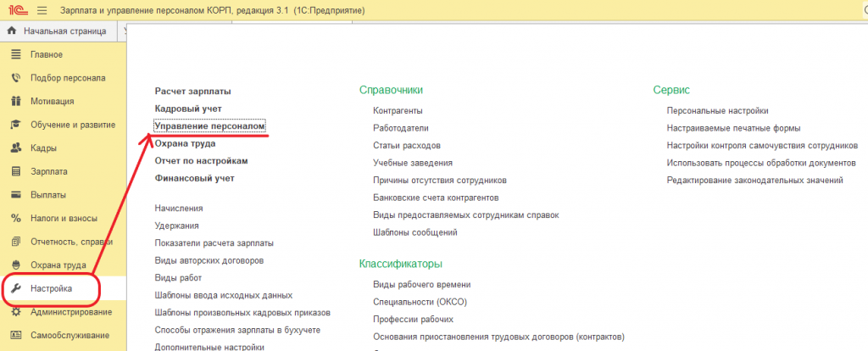This screenshot has width=868, height=351.
Task: Click the Классификаторы group heading
Action: [x=401, y=264]
